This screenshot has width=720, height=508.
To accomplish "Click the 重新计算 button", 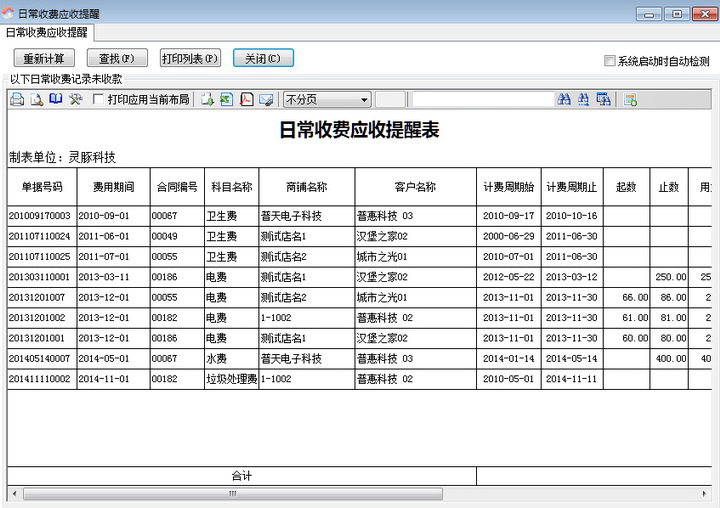I will click(x=44, y=58).
